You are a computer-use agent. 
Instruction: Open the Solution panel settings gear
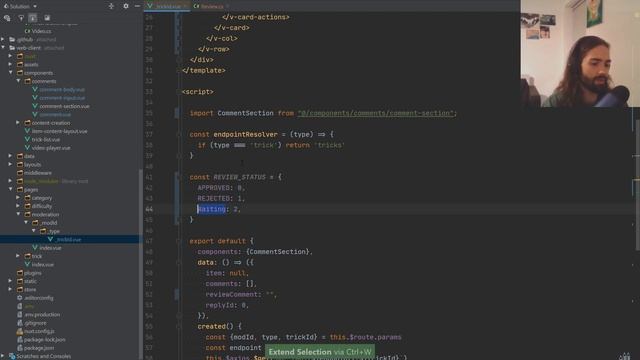(x=126, y=6)
